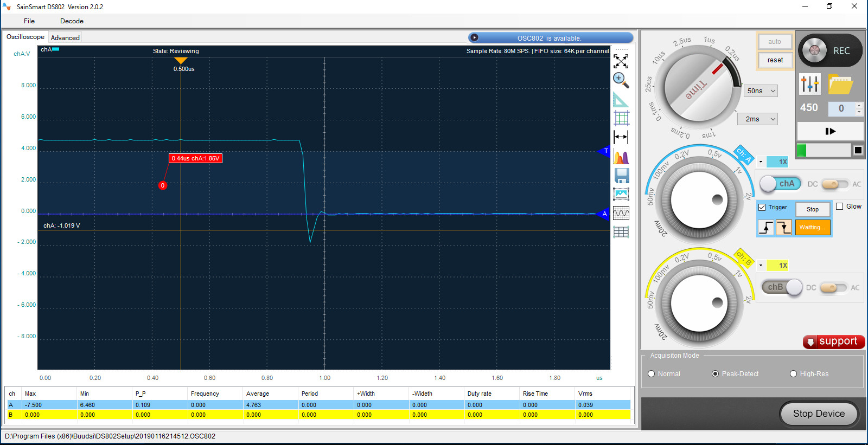Switch to the Oscilloscope tab
The width and height of the screenshot is (868, 445).
pos(25,37)
